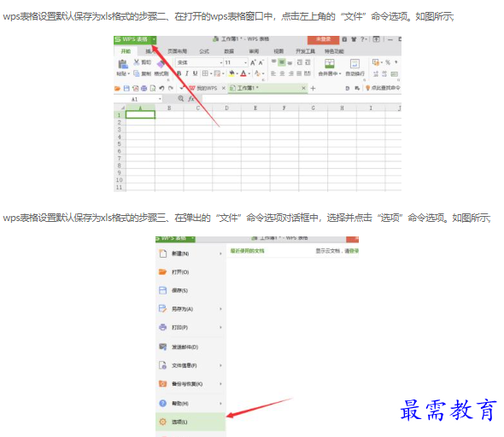Expand the font size 11 dropdown
Image resolution: width=504 pixels, height=437 pixels.
(x=245, y=62)
